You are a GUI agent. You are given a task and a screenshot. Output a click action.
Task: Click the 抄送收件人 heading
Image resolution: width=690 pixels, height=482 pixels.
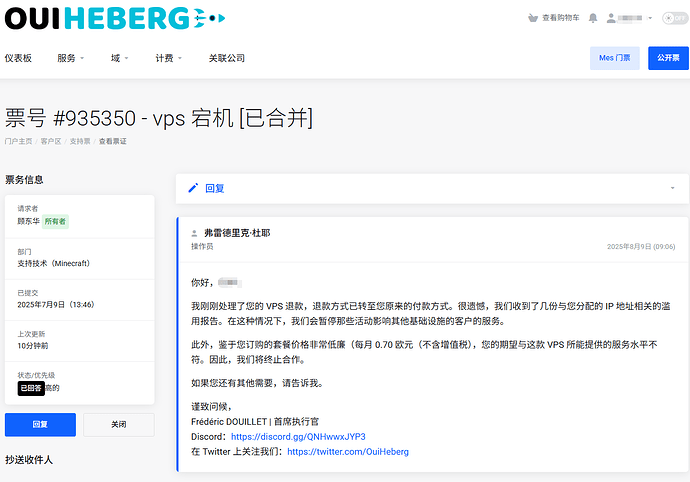[x=29, y=460]
